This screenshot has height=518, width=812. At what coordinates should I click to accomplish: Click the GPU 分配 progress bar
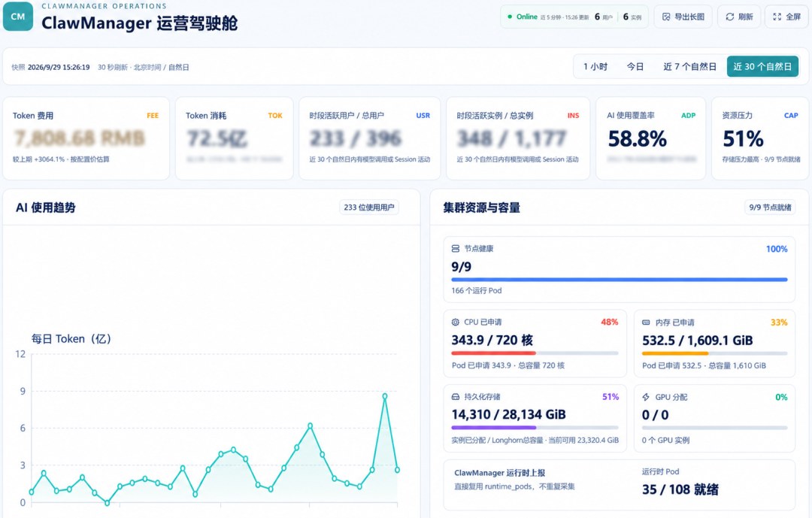[x=715, y=428]
